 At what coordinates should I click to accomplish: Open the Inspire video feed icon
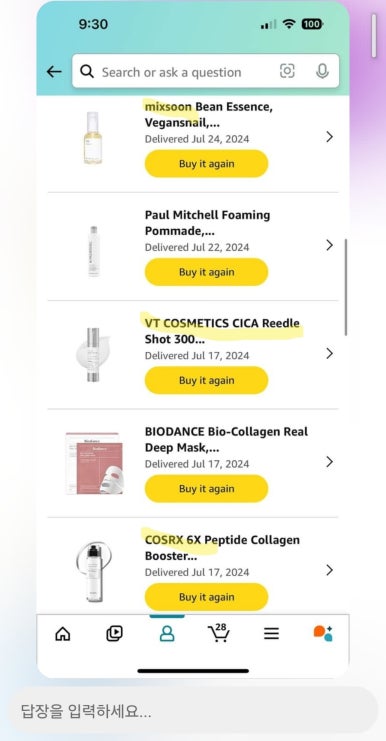click(x=114, y=633)
